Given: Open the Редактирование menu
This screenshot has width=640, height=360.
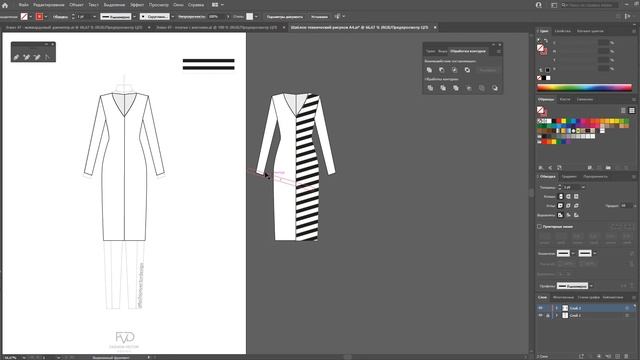Looking at the screenshot, I should point(49,5).
